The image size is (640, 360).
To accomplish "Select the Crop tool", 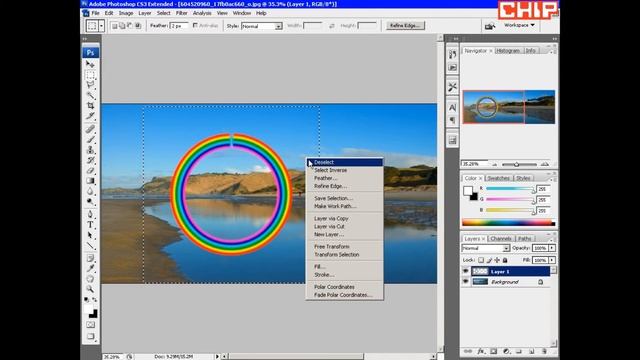I will click(90, 106).
